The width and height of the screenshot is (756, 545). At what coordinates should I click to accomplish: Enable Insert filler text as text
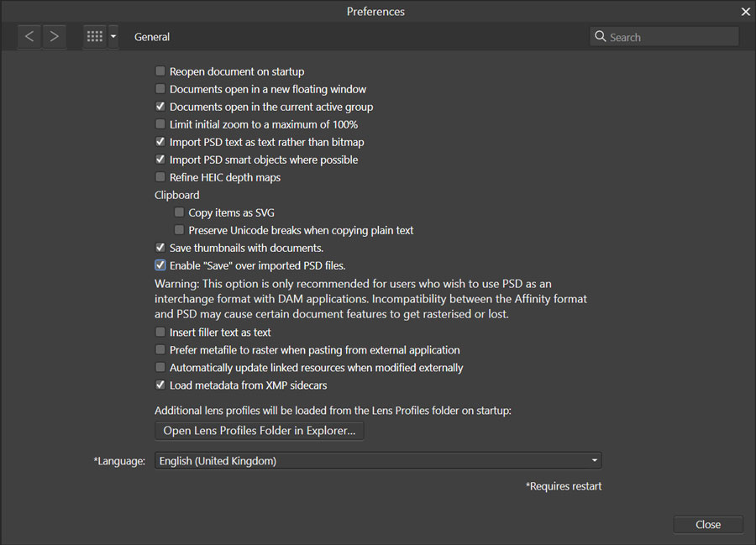[160, 332]
